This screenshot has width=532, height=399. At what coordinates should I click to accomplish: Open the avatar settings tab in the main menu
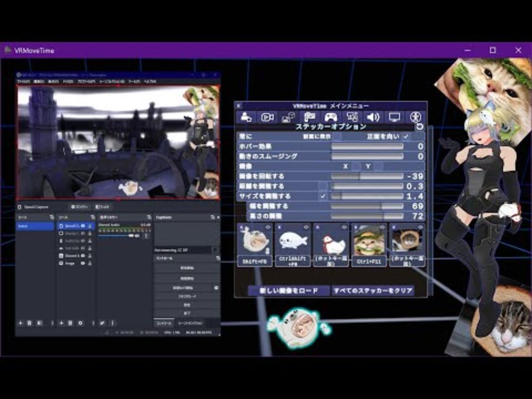click(x=246, y=117)
